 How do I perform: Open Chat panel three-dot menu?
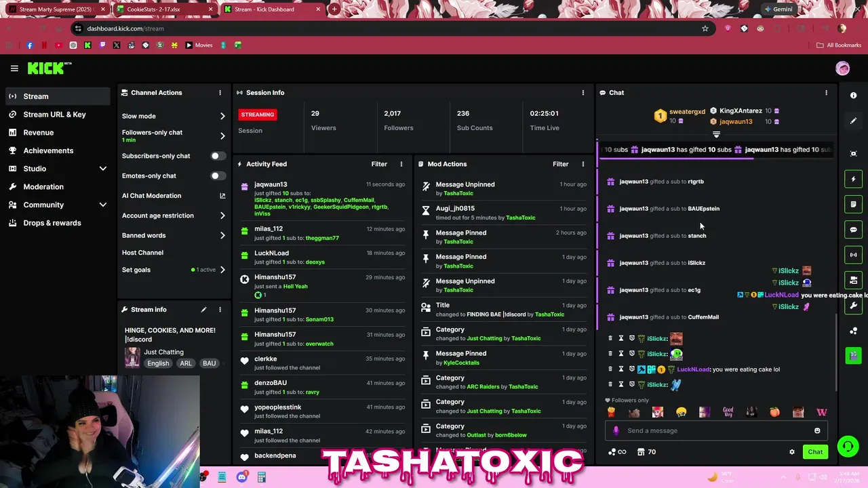pyautogui.click(x=826, y=93)
